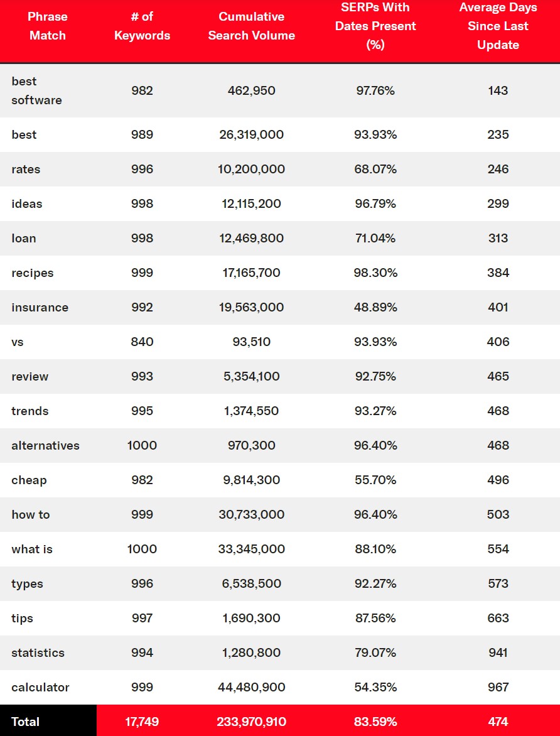Screen dimensions: 560x736
Task: Select "Average Days Since Last Update" header
Action: [498, 26]
